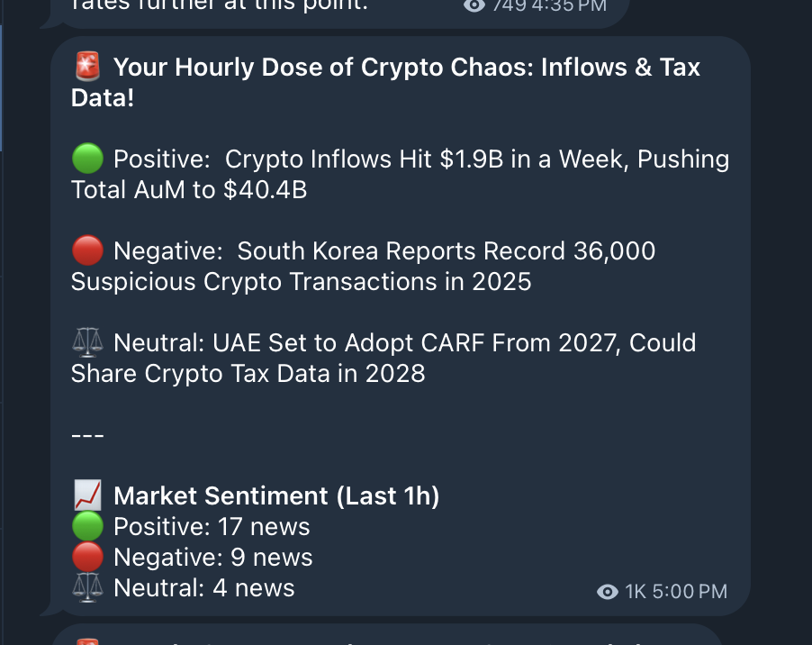
Task: Click green circle beside Positive: 17 news
Action: [87, 527]
